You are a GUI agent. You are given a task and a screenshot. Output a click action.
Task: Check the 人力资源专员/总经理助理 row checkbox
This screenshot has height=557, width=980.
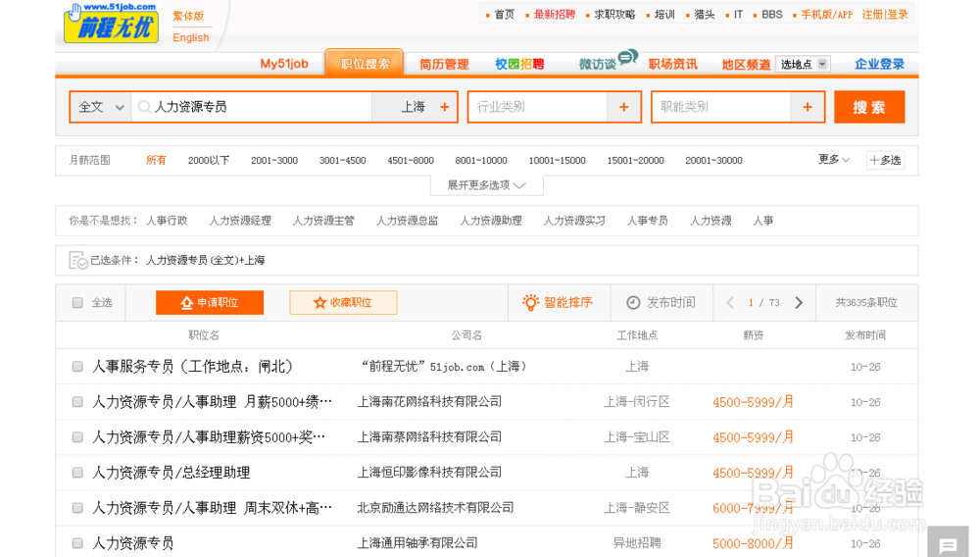(x=77, y=473)
